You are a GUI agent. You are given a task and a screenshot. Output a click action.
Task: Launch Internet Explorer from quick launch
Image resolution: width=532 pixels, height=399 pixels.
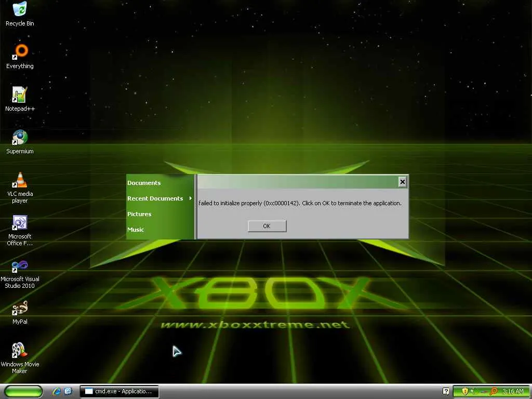[57, 391]
